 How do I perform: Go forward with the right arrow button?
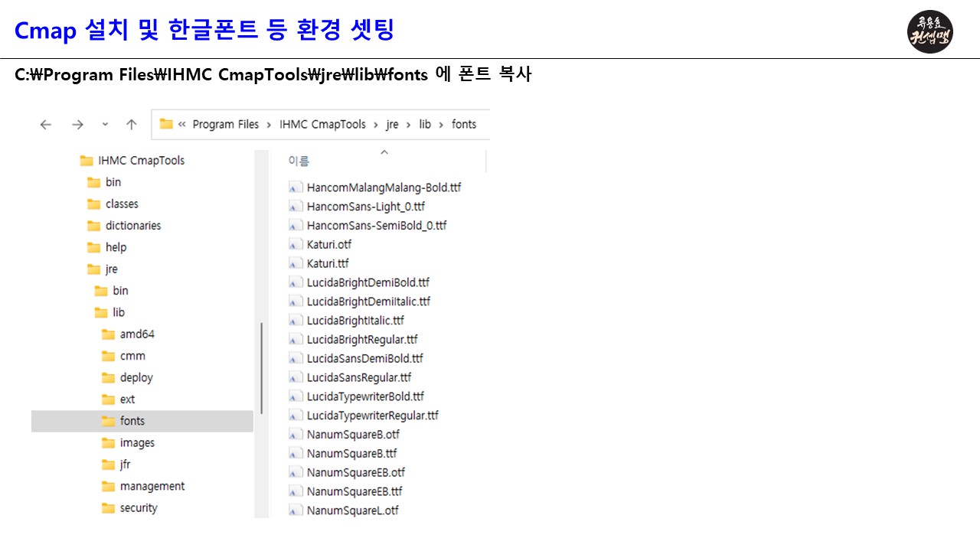tap(77, 125)
